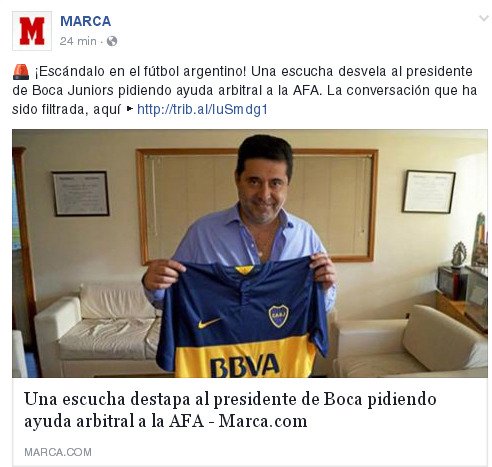Image resolution: width=492 pixels, height=467 pixels.
Task: Click the right framed certificate in photo
Action: (x=429, y=191)
